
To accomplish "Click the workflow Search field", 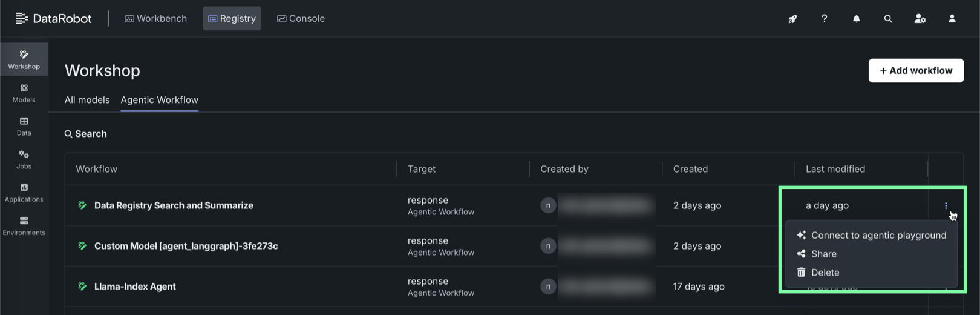I will 91,134.
